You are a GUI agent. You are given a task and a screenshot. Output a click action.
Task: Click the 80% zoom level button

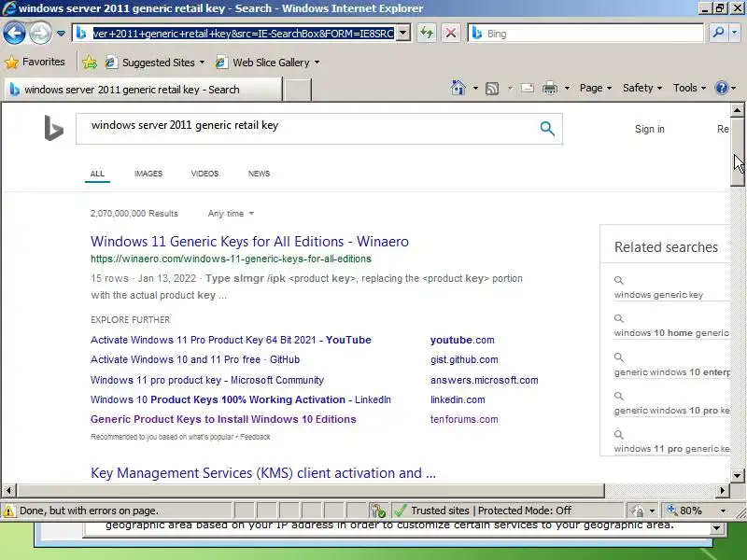click(684, 511)
